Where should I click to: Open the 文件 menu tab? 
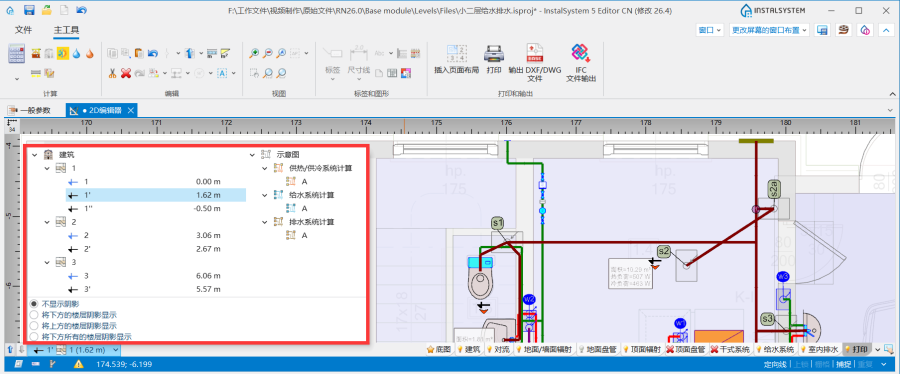point(24,30)
